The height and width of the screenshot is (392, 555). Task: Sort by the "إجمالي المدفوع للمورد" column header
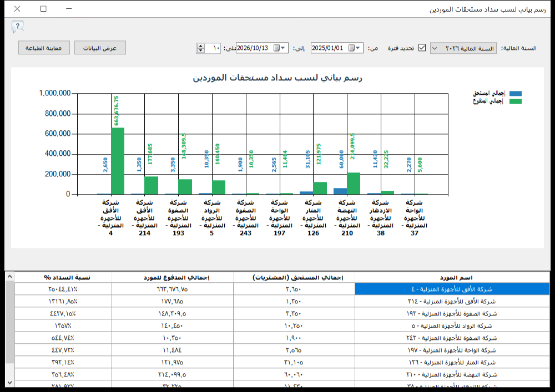click(x=173, y=277)
